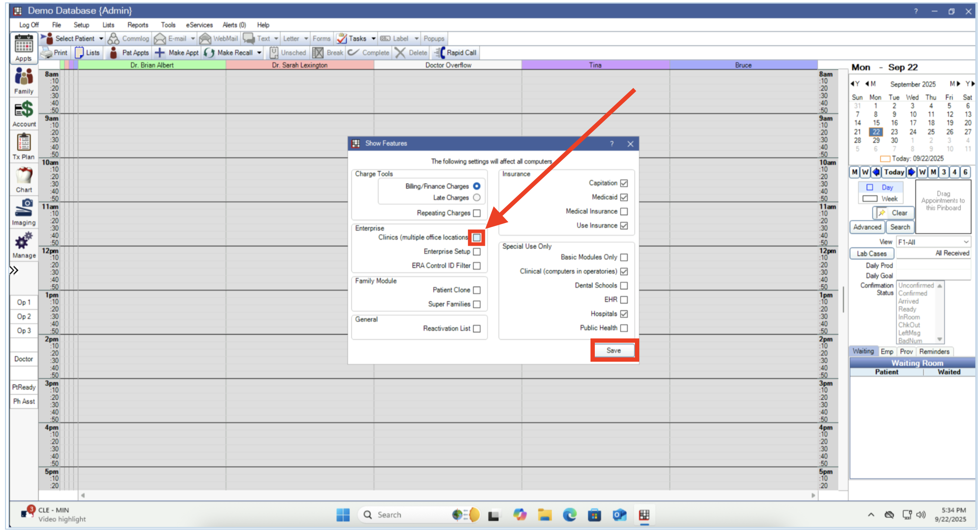Open the Imaging module
980x532 pixels.
tap(23, 212)
